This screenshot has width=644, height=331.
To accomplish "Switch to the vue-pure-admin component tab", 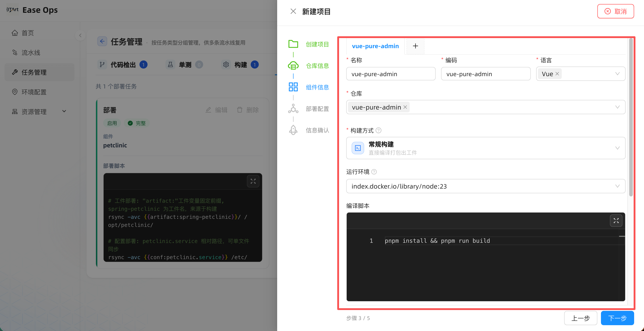I will [375, 46].
